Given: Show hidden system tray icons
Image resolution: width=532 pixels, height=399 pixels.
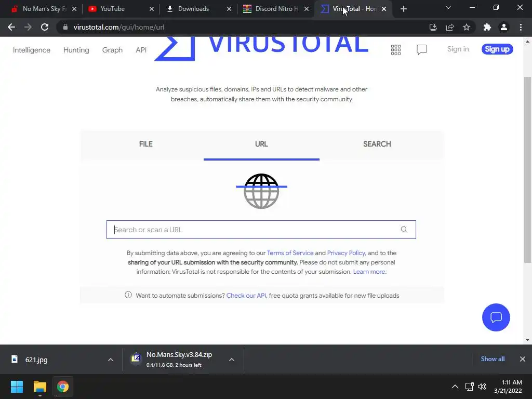Looking at the screenshot, I should tap(455, 387).
